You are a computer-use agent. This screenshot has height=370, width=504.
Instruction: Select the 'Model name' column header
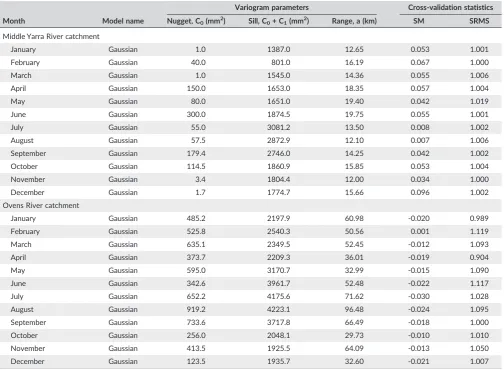[x=123, y=21]
